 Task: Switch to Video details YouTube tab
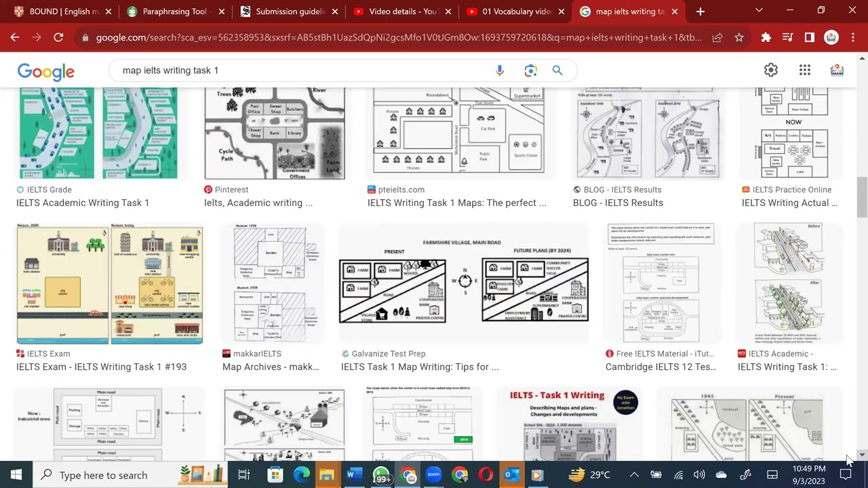pyautogui.click(x=400, y=12)
